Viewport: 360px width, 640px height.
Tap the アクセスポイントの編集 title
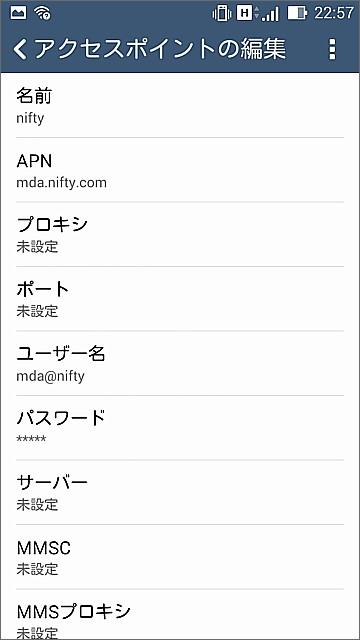point(160,49)
